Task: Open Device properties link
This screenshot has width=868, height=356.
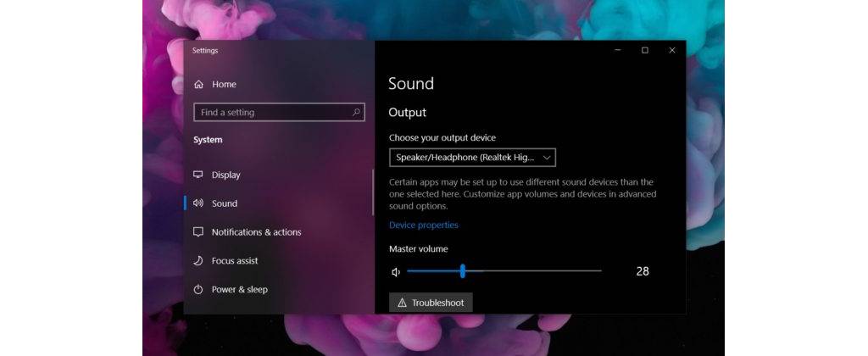Action: [x=424, y=225]
